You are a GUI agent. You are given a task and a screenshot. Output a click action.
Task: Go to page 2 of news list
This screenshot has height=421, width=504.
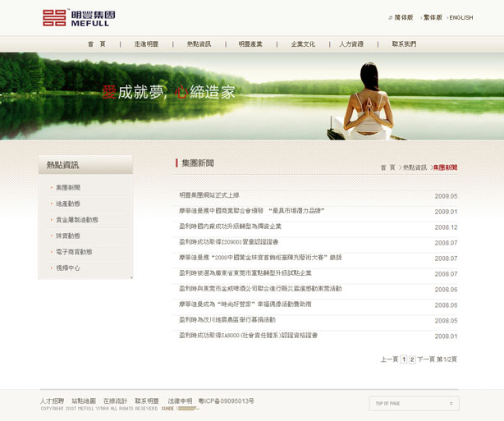tap(412, 359)
